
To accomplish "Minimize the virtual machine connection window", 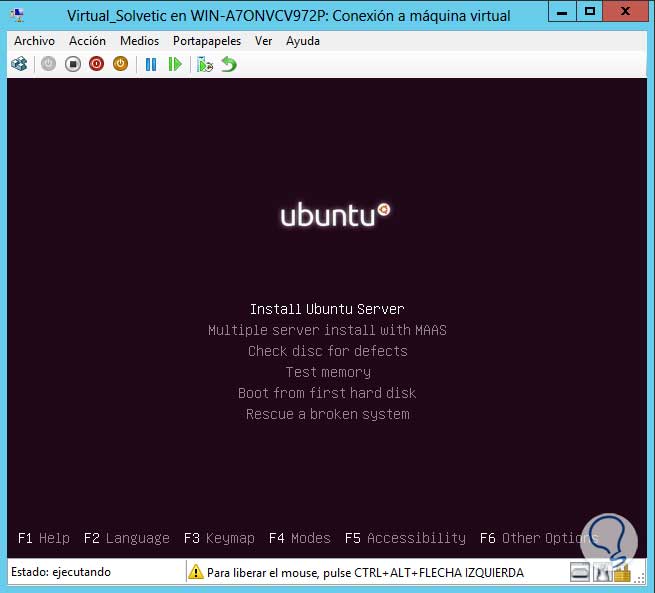I will point(562,12).
